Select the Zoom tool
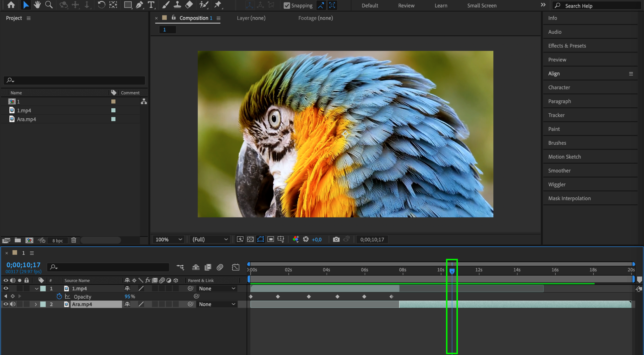644x355 pixels. 49,5
